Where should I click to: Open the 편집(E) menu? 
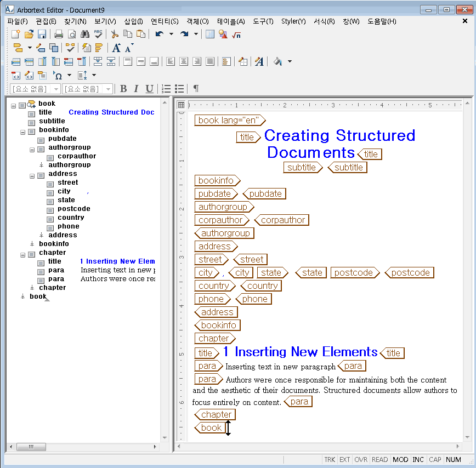46,21
